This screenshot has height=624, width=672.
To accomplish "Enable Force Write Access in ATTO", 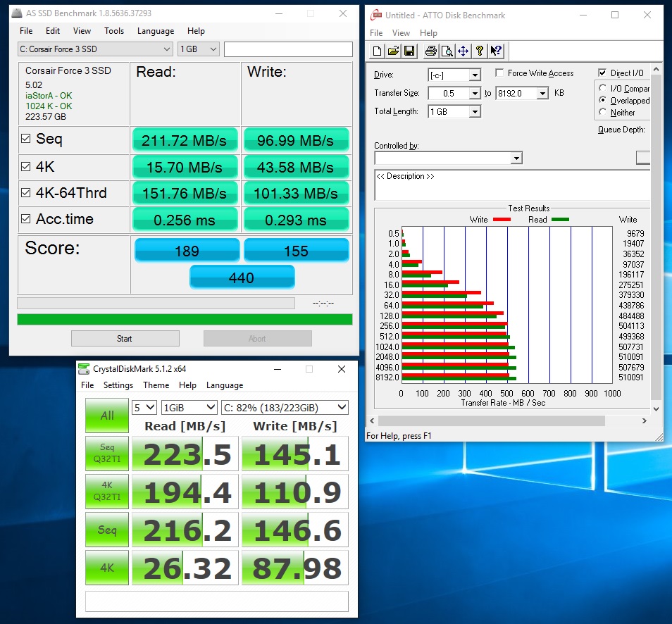I will coord(499,73).
